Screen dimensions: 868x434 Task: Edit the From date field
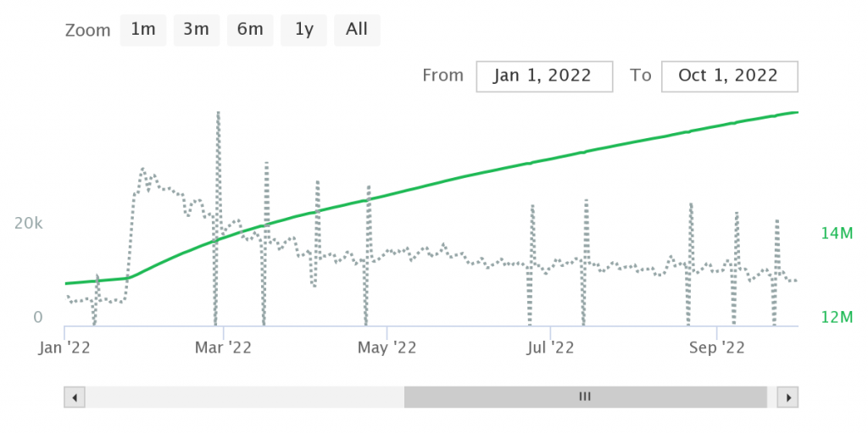coord(543,75)
